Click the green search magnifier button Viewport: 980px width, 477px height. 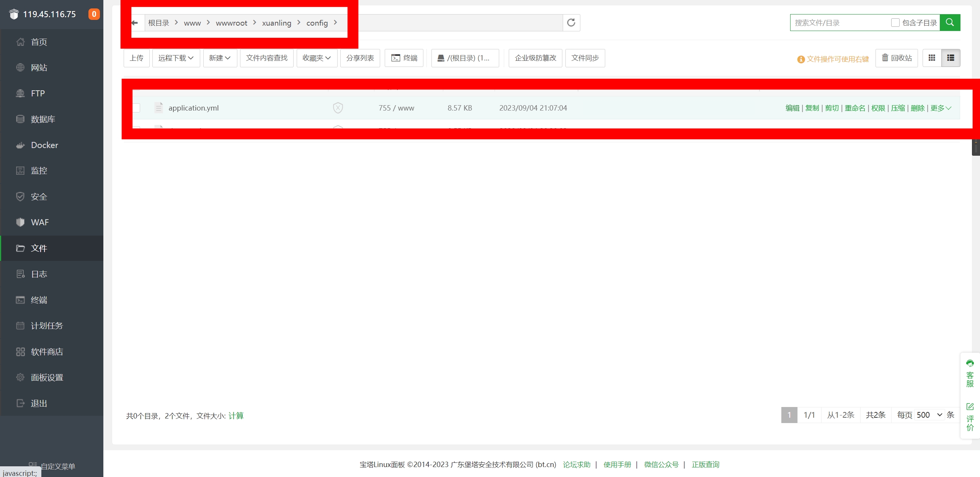(x=950, y=23)
